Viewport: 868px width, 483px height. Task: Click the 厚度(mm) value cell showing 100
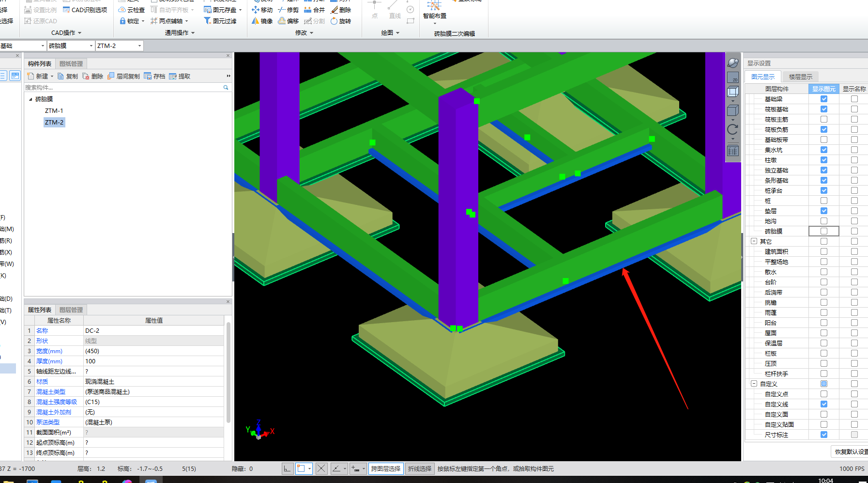click(153, 361)
